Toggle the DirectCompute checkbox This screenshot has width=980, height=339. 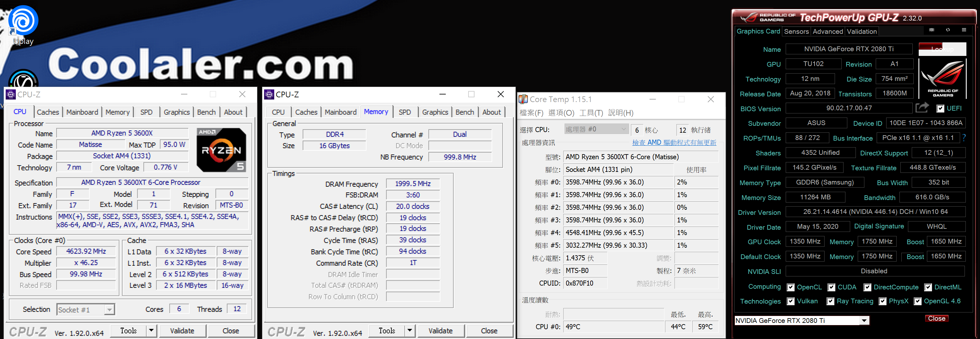(x=867, y=287)
